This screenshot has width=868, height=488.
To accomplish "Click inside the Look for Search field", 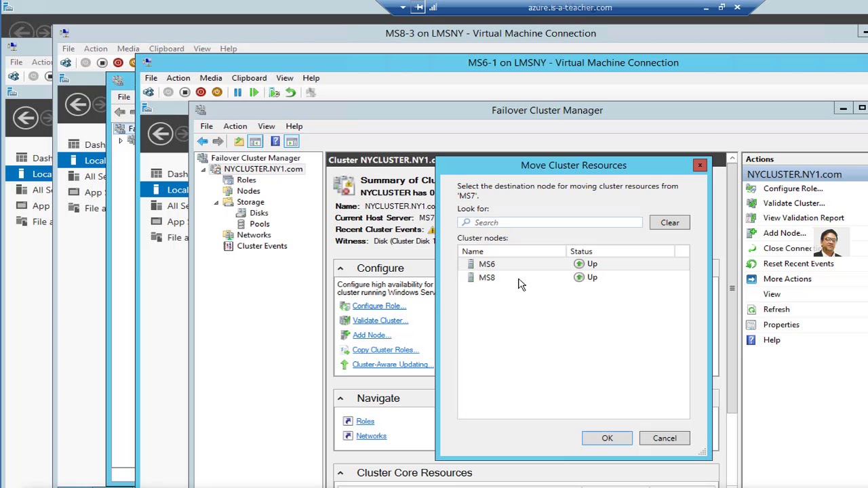I will (x=550, y=222).
